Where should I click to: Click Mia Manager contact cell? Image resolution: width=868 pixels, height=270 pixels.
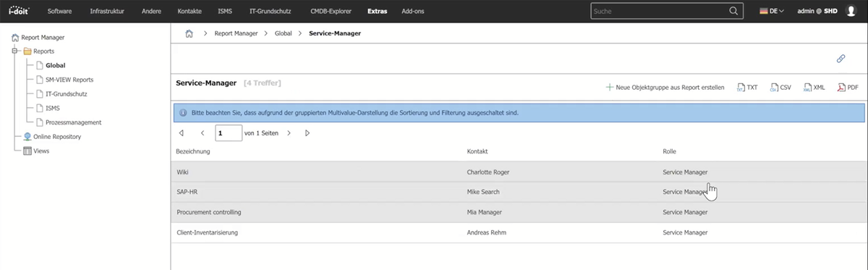(485, 212)
